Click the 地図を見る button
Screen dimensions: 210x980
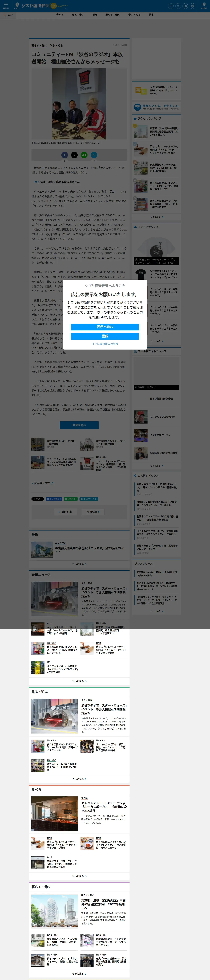[79, 425]
